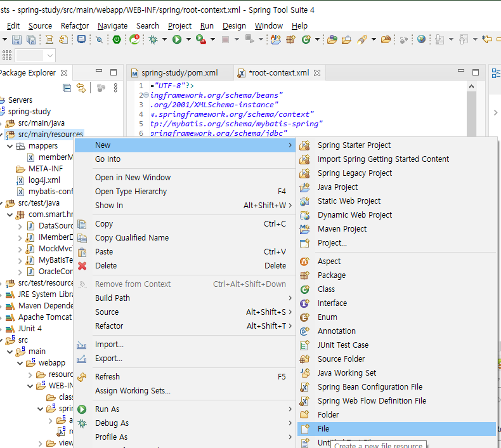501x448 pixels.
Task: Select Open in New Window
Action: pyautogui.click(x=185, y=178)
